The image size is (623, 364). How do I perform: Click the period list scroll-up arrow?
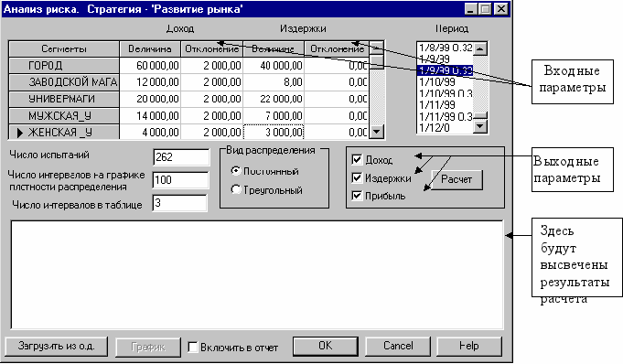tap(480, 48)
